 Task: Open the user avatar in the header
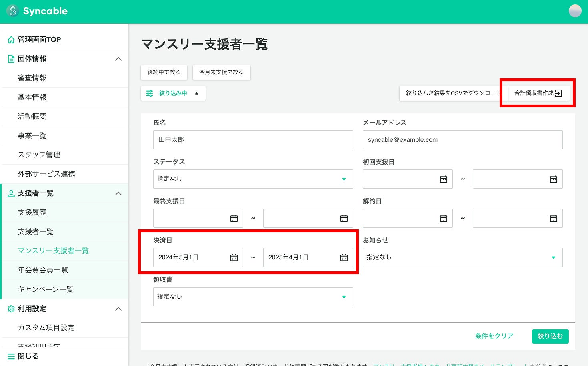tap(575, 11)
